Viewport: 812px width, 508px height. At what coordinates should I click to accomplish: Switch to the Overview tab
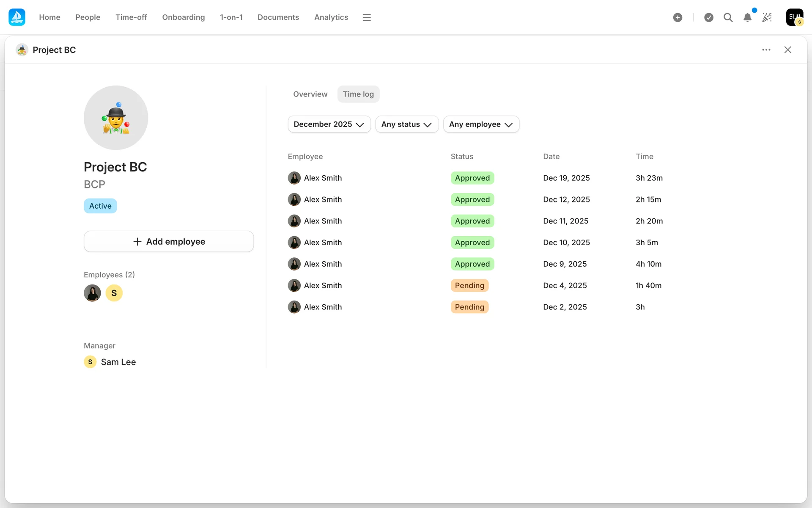[310, 94]
